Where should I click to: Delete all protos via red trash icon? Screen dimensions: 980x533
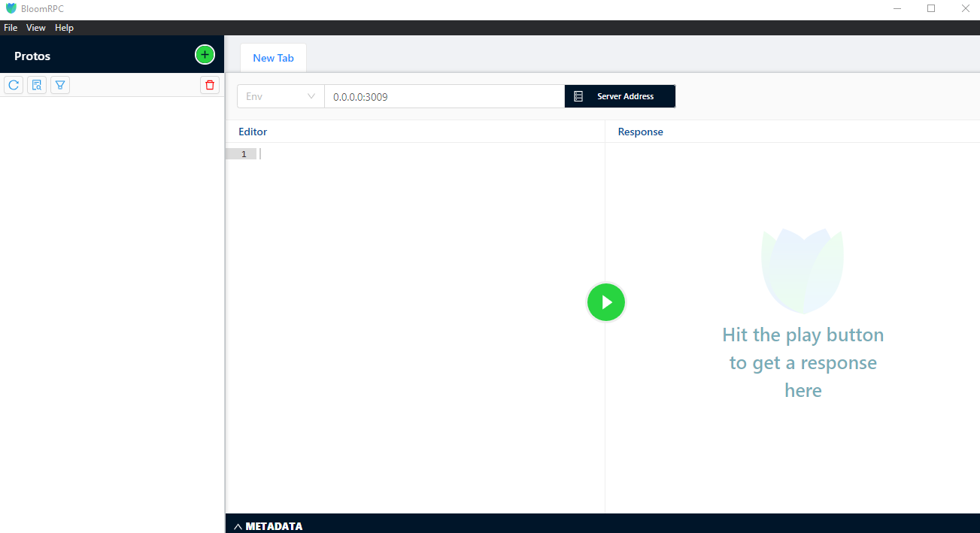tap(209, 85)
